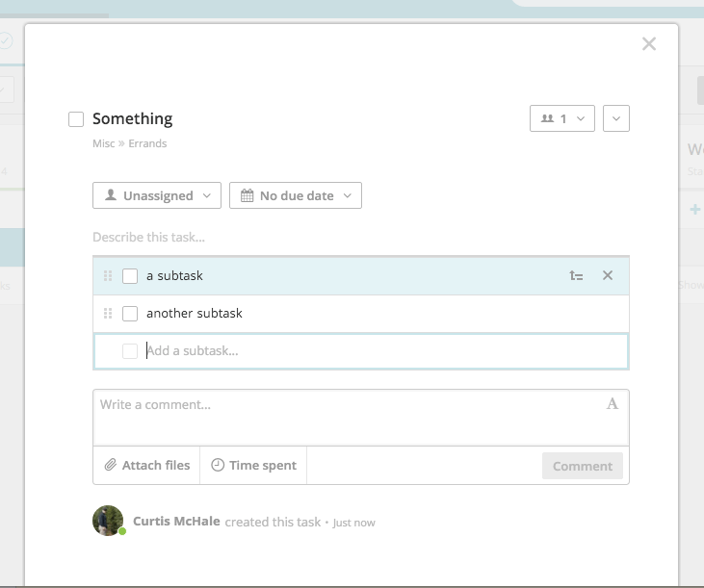Delete 'a subtask' using its X icon
The width and height of the screenshot is (704, 588).
608,276
